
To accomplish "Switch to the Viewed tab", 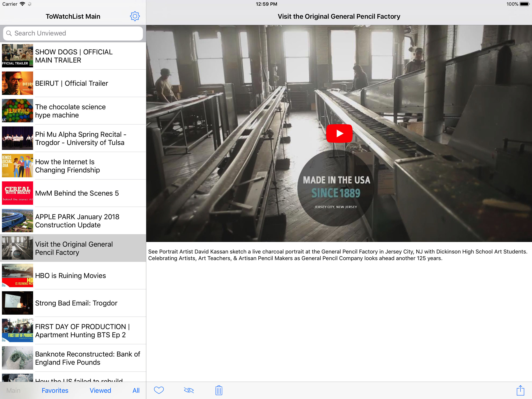I will click(100, 390).
